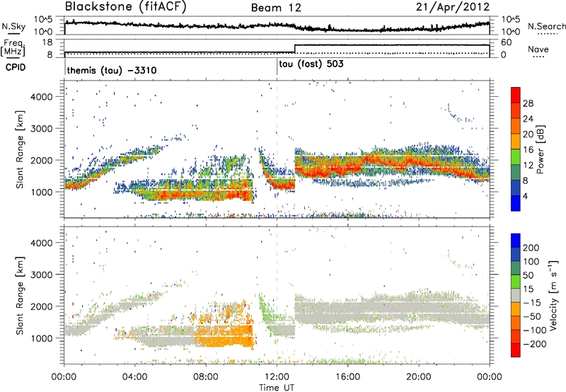Click the date '21/Apr/2012'

pos(453,7)
